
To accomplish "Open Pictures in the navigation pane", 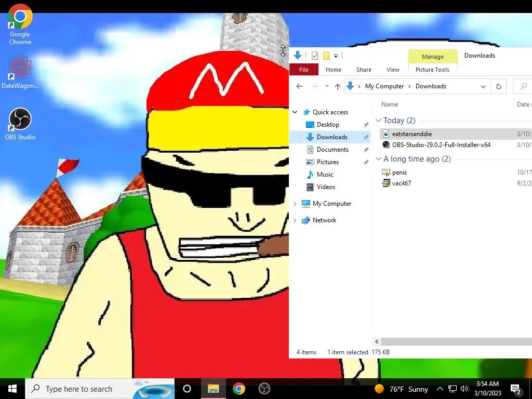I will tap(327, 162).
